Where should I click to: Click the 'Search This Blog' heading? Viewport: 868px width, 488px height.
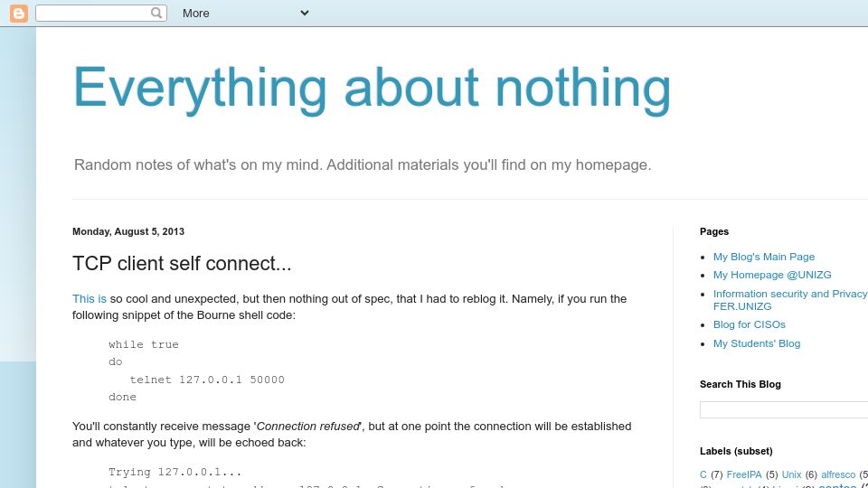tap(741, 385)
